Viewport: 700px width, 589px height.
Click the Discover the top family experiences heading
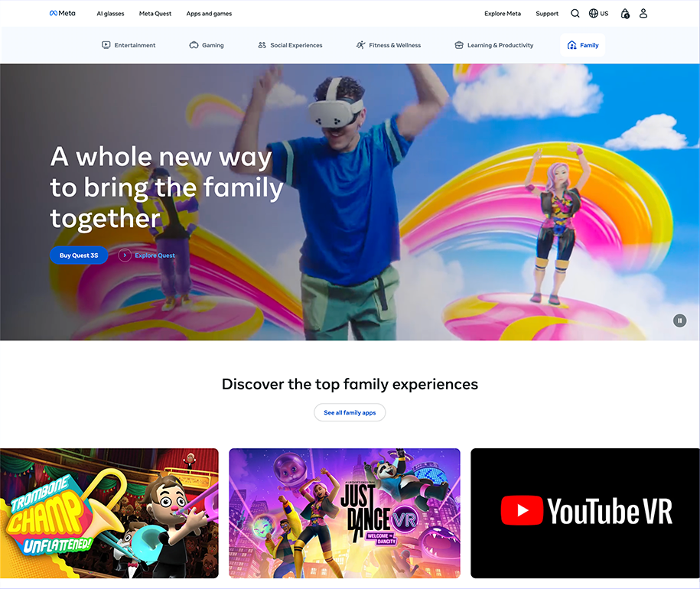350,384
